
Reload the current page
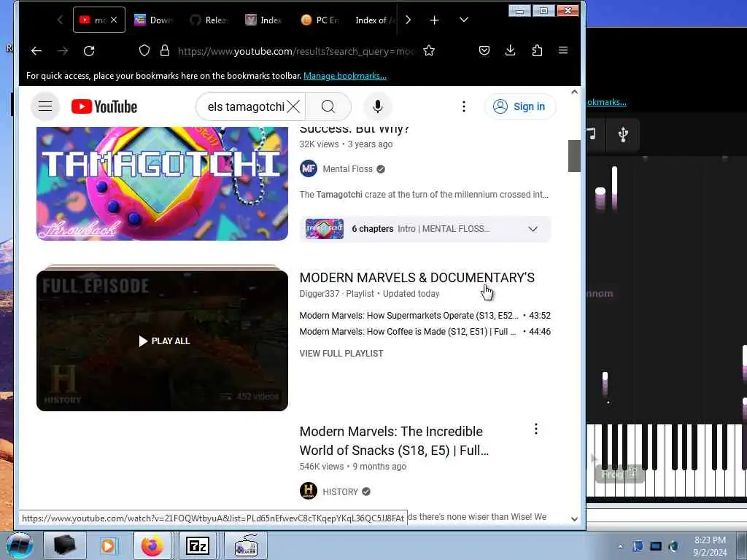click(89, 51)
